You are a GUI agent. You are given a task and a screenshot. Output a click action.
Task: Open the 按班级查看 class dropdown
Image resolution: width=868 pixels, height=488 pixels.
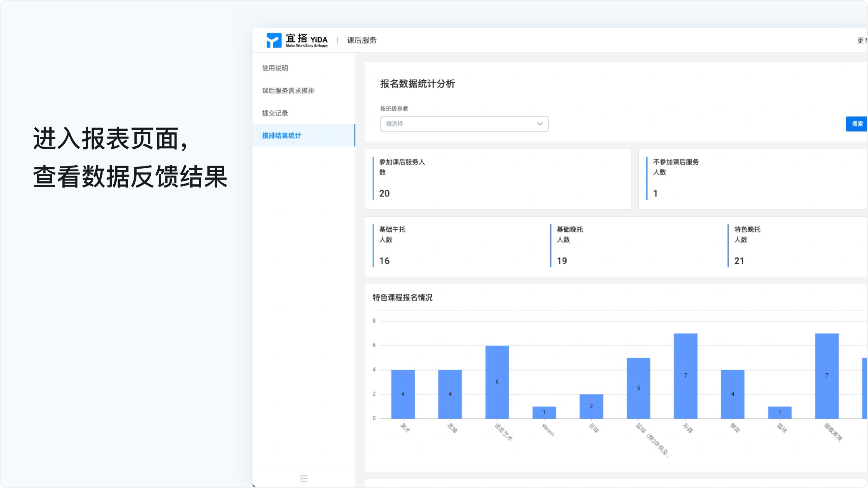click(x=464, y=124)
